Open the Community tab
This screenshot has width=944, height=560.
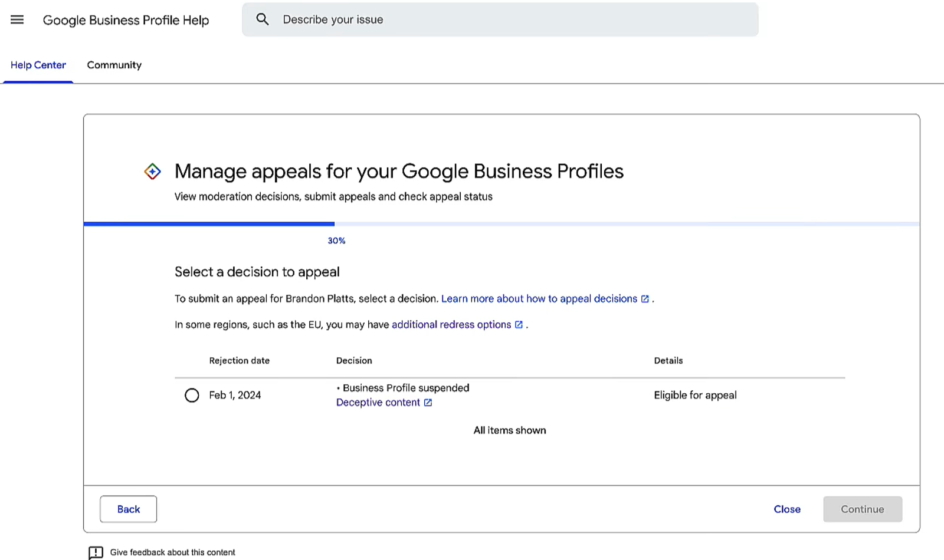114,65
